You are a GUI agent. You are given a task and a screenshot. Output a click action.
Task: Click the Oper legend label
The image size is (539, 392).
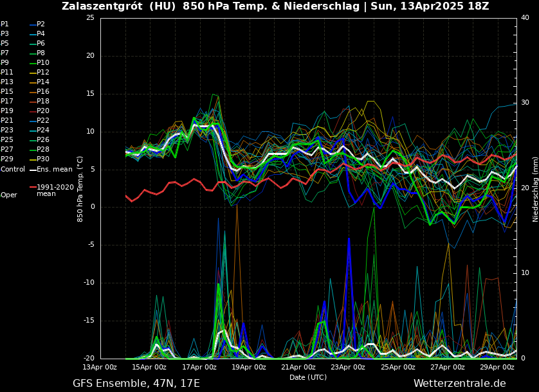point(9,195)
